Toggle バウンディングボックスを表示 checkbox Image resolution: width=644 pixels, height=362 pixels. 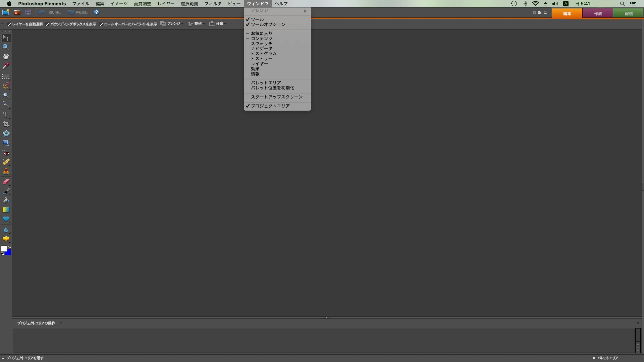[x=47, y=24]
